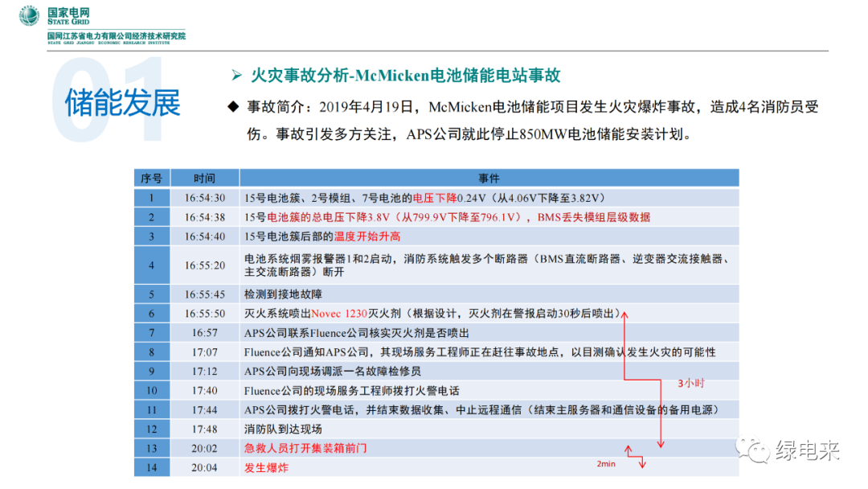Screen dimensions: 868x489
Task: Click sequence number 7 cell
Action: click(152, 334)
